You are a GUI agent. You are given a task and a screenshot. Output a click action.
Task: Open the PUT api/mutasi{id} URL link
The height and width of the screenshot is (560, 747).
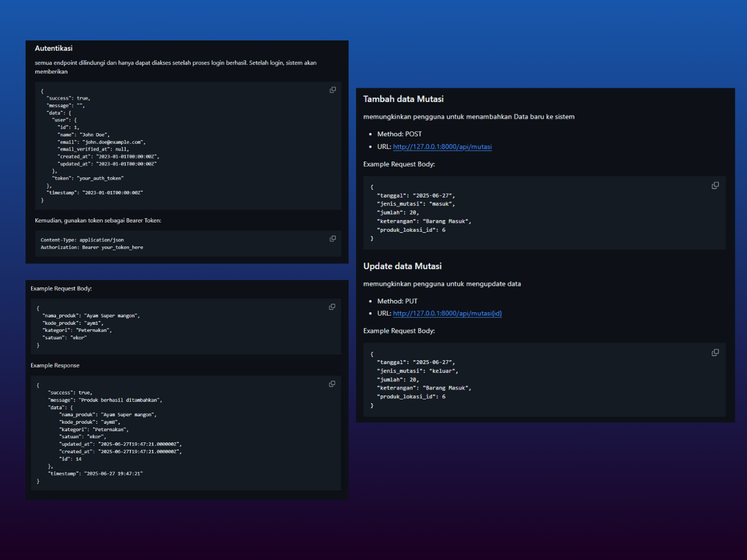coord(447,314)
